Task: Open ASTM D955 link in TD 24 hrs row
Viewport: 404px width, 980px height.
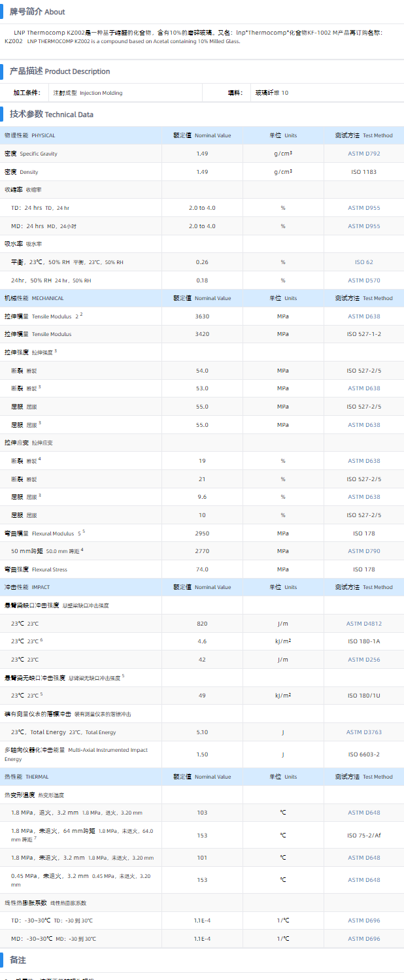Action: click(363, 208)
